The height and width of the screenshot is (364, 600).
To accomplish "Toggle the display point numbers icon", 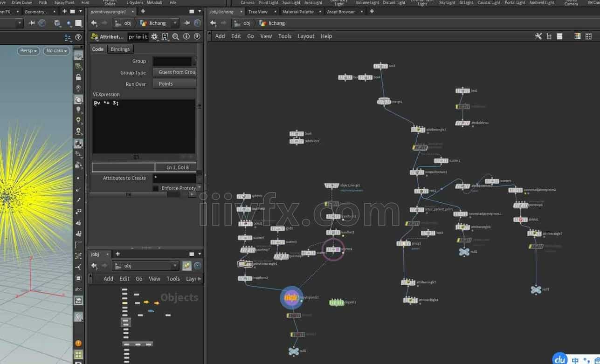I will click(78, 211).
